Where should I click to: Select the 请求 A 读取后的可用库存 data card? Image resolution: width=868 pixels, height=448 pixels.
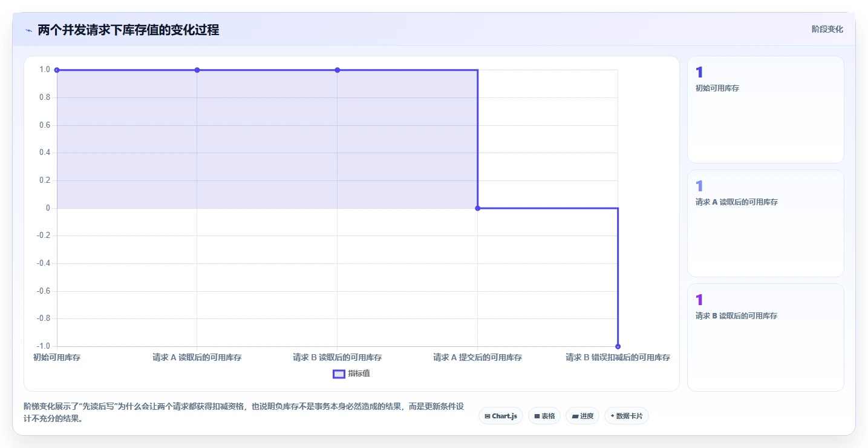click(765, 223)
